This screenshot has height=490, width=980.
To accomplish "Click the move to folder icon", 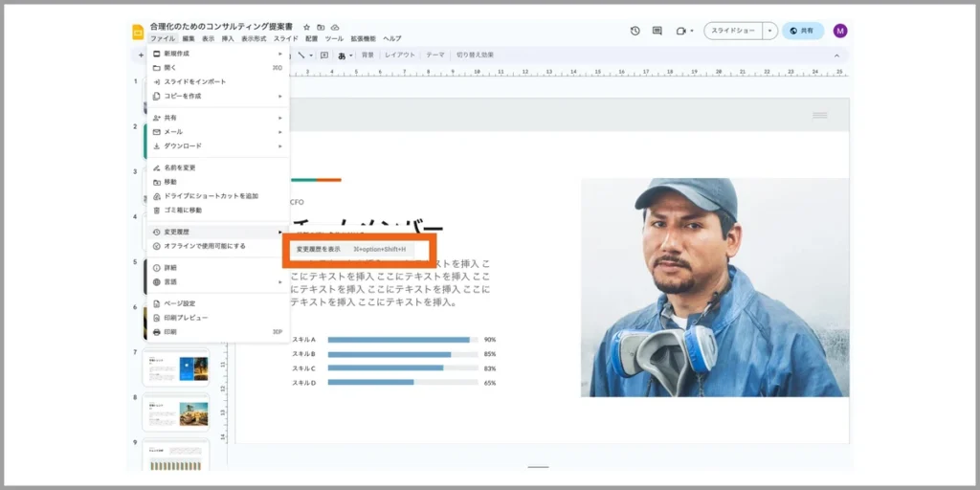I will tap(321, 28).
